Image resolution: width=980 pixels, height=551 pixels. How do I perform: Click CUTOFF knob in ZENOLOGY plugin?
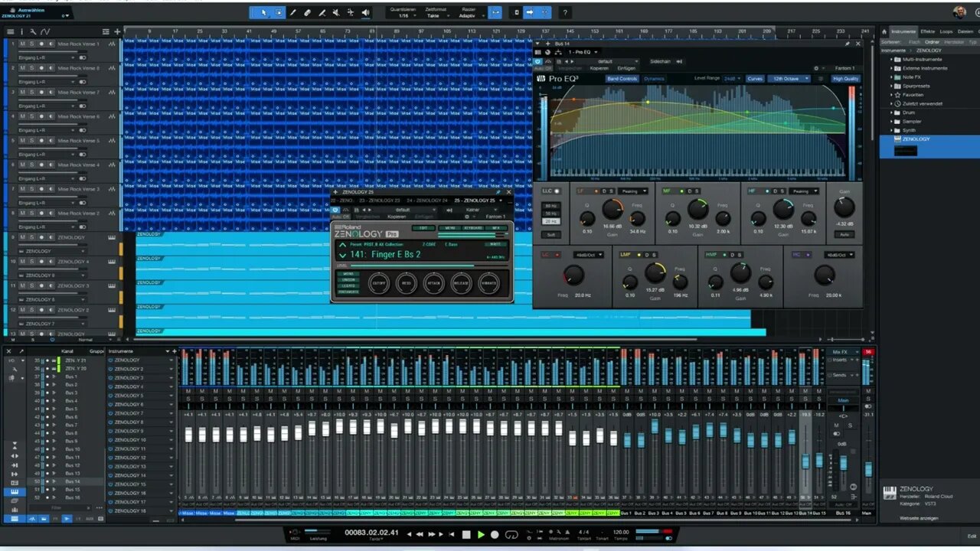click(379, 282)
